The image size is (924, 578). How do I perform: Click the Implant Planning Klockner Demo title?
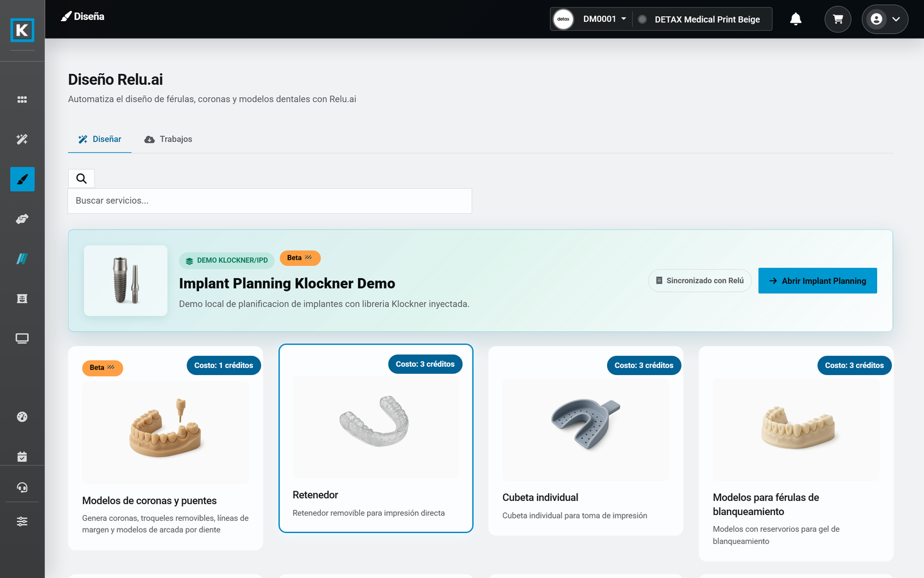click(x=287, y=284)
